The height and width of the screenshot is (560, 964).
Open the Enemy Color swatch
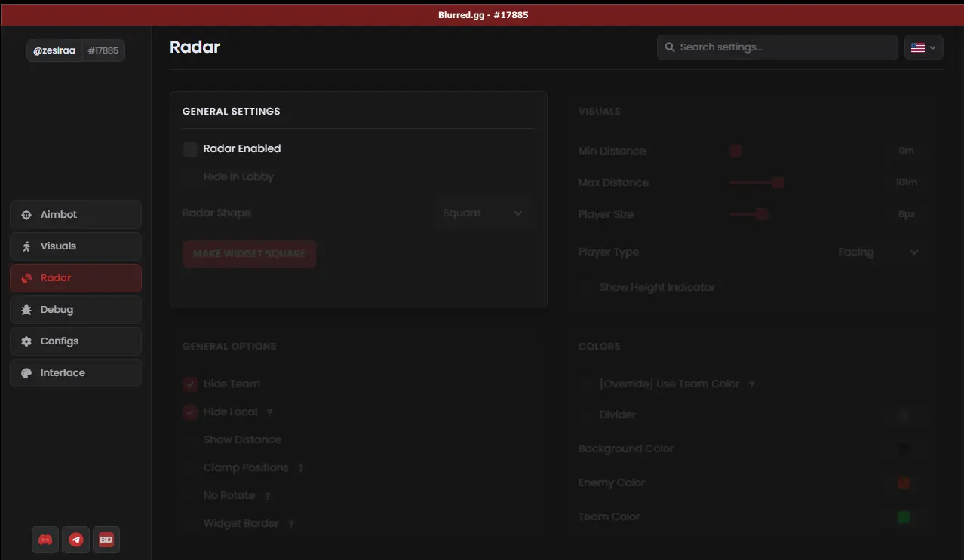[x=904, y=483]
